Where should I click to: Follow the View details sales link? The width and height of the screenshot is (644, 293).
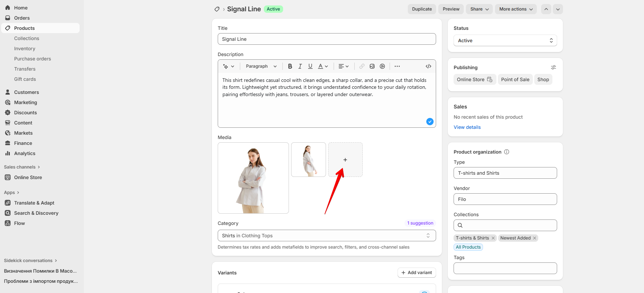pyautogui.click(x=467, y=127)
